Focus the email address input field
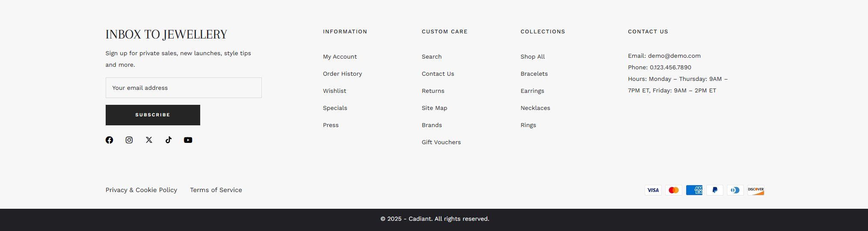 pos(184,88)
